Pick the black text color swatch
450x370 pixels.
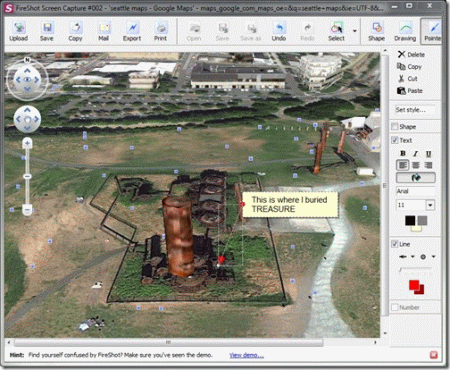point(410,220)
